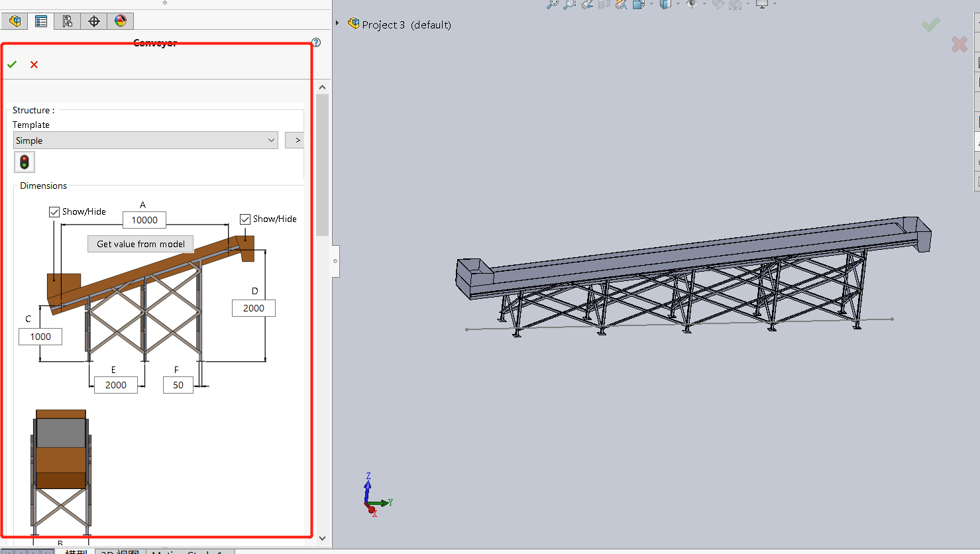Click the Previous View icon

pyautogui.click(x=587, y=4)
